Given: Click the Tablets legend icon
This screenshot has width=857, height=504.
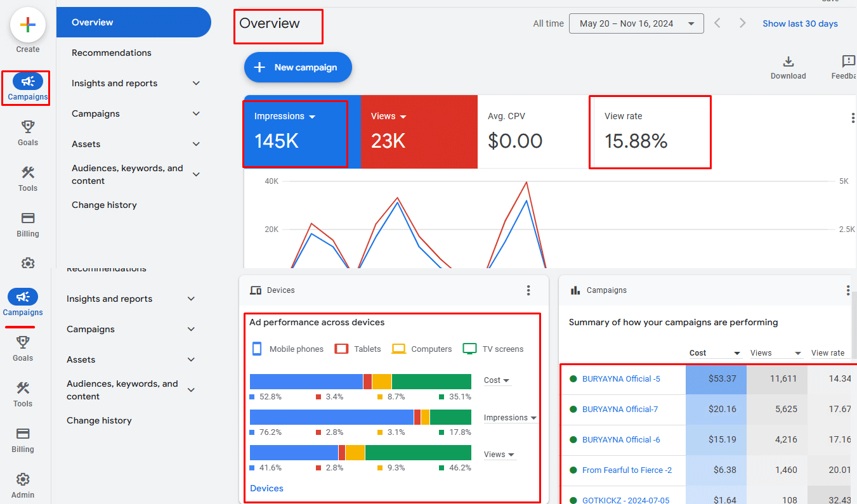Looking at the screenshot, I should point(341,349).
